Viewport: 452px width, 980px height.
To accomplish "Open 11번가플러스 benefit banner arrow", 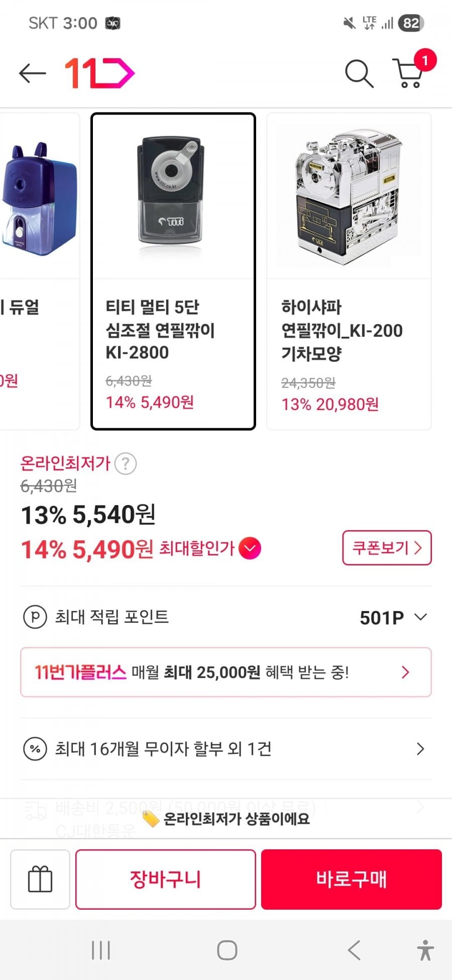I will point(406,672).
